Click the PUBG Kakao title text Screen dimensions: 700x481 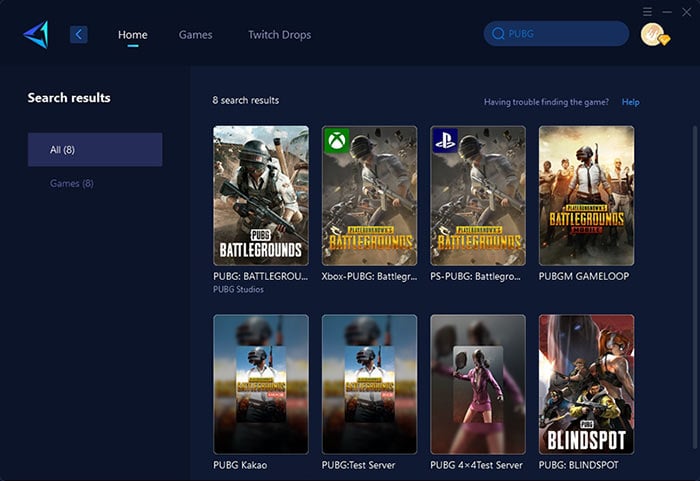[240, 465]
